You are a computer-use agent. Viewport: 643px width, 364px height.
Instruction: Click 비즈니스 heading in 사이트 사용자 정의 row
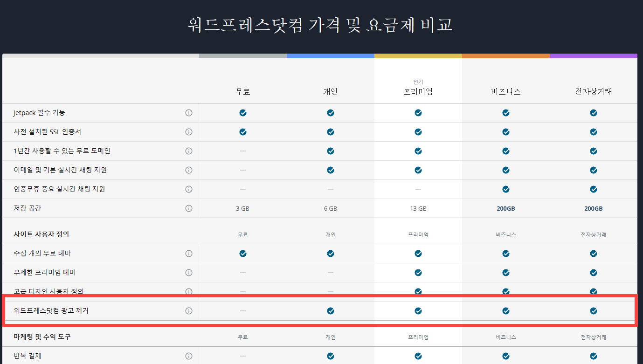pyautogui.click(x=506, y=234)
